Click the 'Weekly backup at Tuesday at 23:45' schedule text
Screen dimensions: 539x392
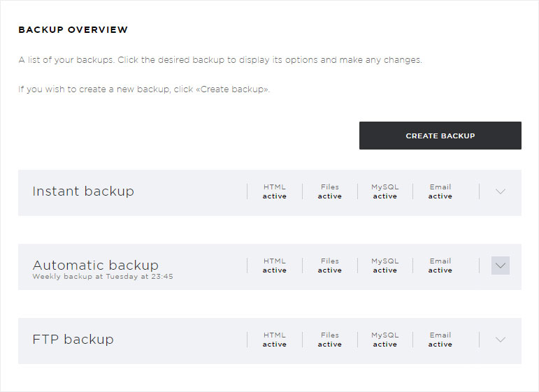pyautogui.click(x=103, y=276)
